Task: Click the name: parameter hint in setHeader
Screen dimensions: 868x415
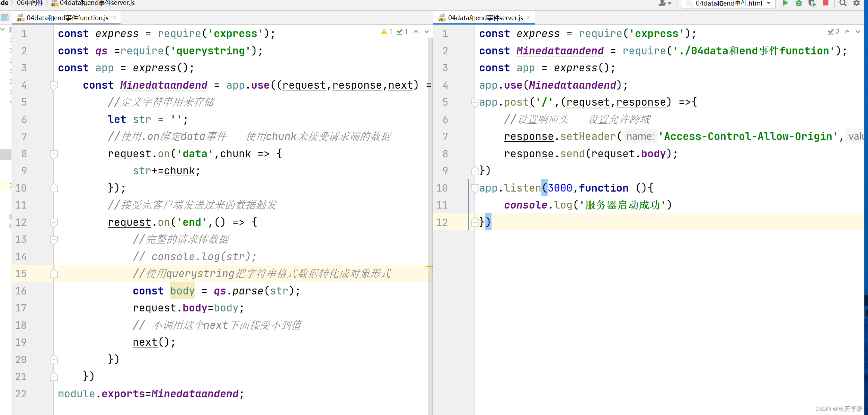Action: pyautogui.click(x=640, y=136)
